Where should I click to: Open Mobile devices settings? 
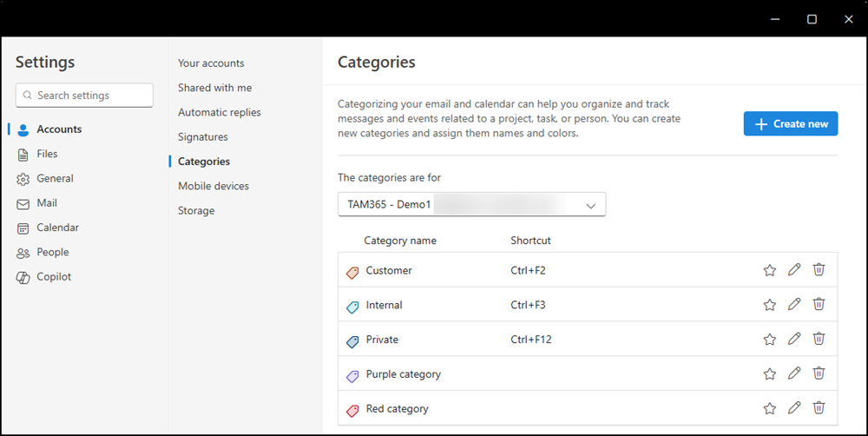[x=214, y=186]
